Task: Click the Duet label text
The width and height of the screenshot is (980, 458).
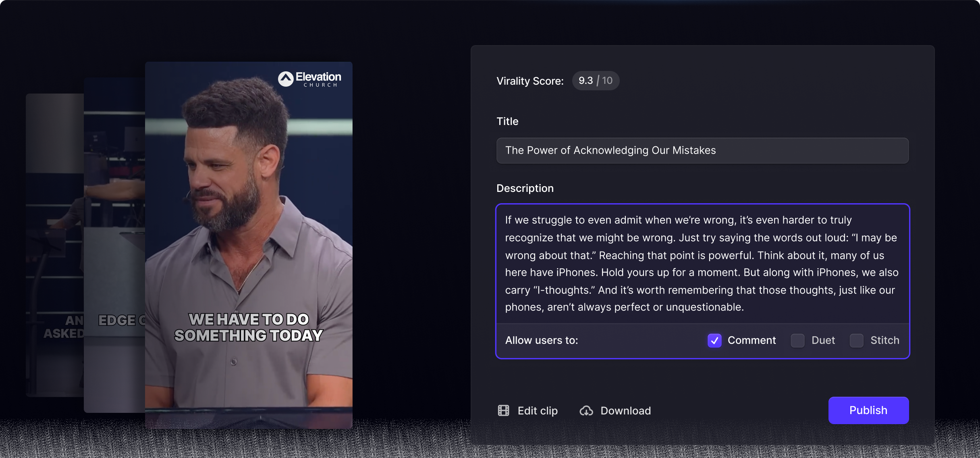Action: point(823,340)
